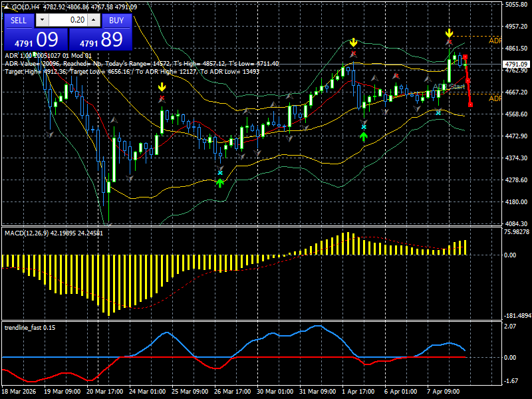Image resolution: width=532 pixels, height=399 pixels.
Task: Increase lot volume with the up arrow
Action: click(x=94, y=20)
